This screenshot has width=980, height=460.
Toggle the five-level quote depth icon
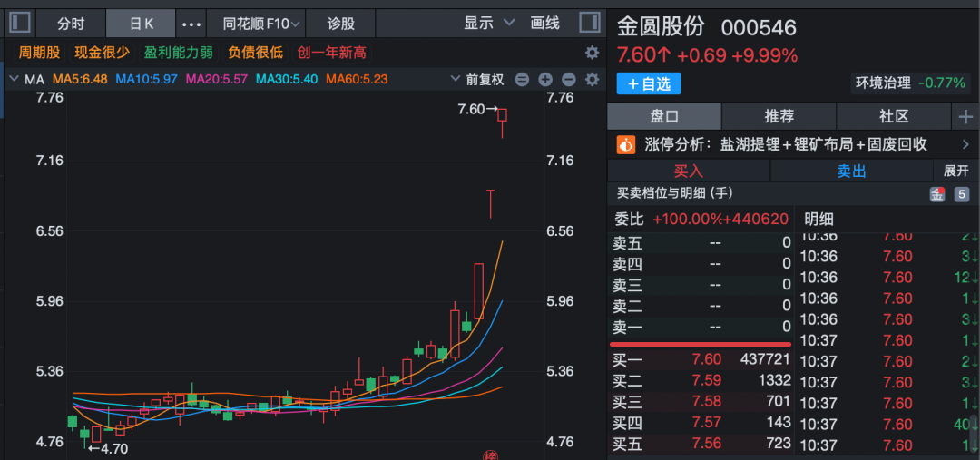(961, 193)
